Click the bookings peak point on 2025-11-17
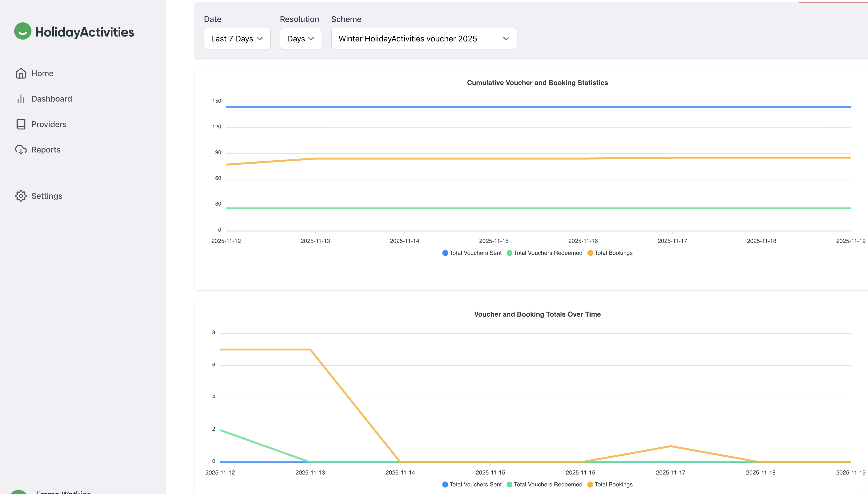The height and width of the screenshot is (494, 868). (671, 446)
